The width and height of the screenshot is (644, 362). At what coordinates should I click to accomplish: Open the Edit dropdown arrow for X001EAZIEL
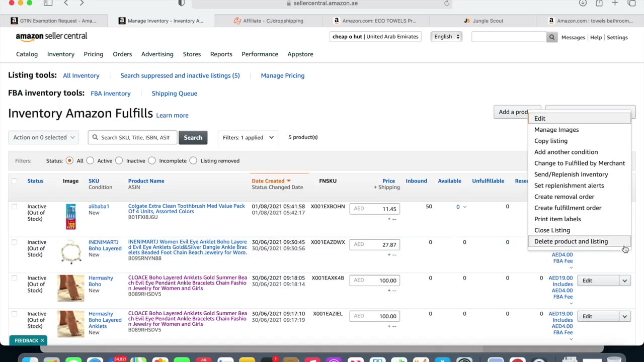(624, 316)
